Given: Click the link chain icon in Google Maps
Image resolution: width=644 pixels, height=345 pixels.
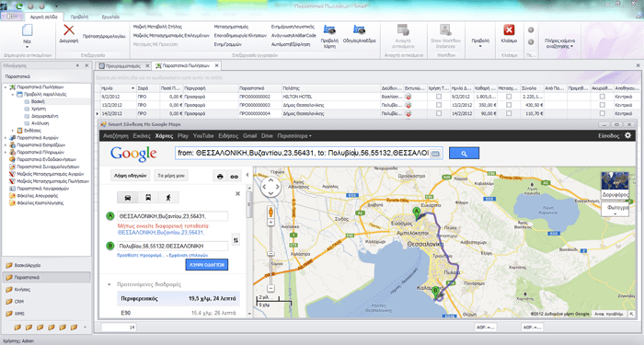Looking at the screenshot, I should pyautogui.click(x=234, y=177).
